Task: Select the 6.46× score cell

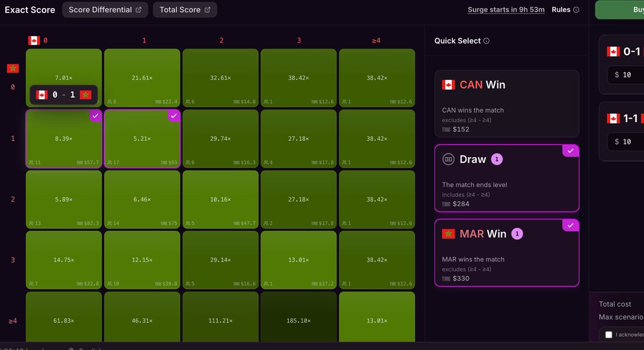Action: click(x=142, y=199)
